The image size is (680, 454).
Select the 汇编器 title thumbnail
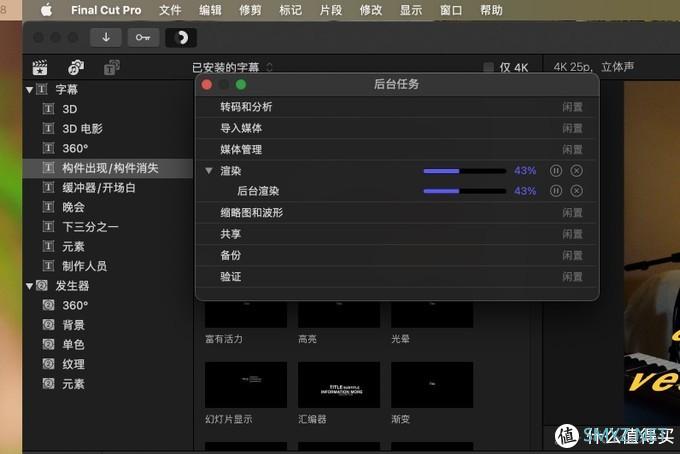pyautogui.click(x=339, y=385)
